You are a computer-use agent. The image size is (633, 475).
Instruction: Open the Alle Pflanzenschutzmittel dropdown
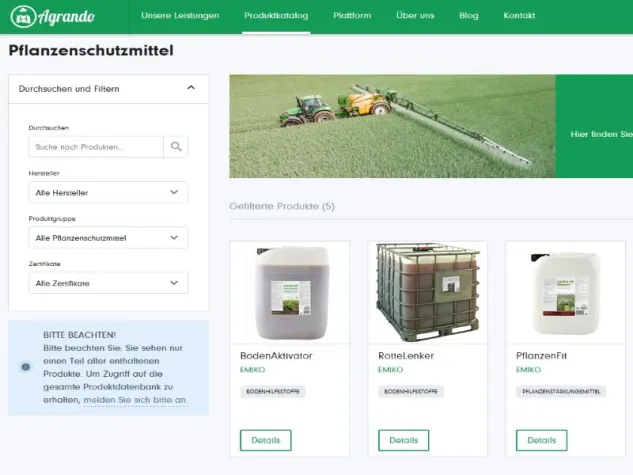click(108, 238)
